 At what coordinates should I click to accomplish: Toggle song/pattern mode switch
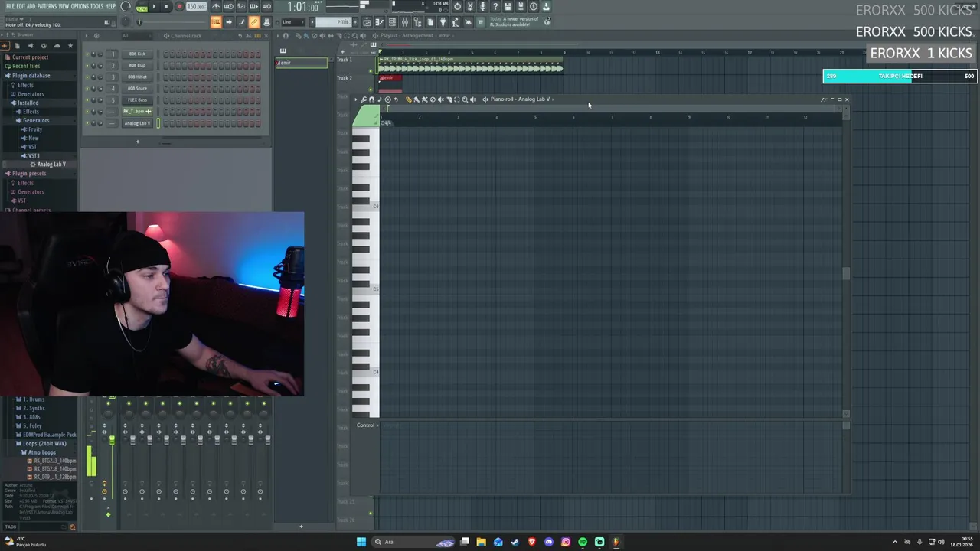[142, 7]
